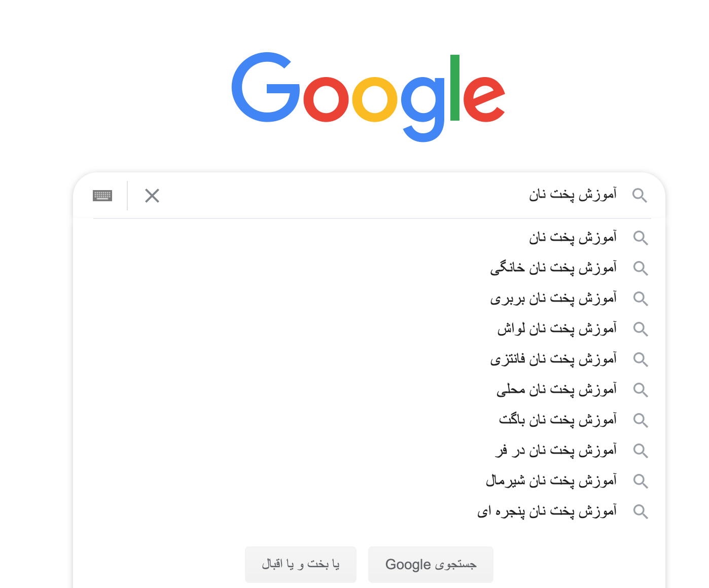This screenshot has height=588, width=709.
Task: Click inside the search text field
Action: click(x=355, y=196)
